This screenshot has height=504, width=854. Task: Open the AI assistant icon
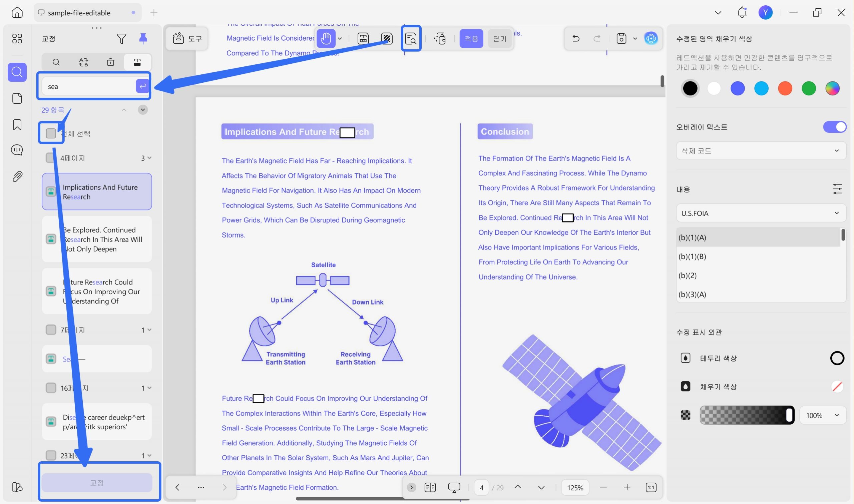coord(651,38)
